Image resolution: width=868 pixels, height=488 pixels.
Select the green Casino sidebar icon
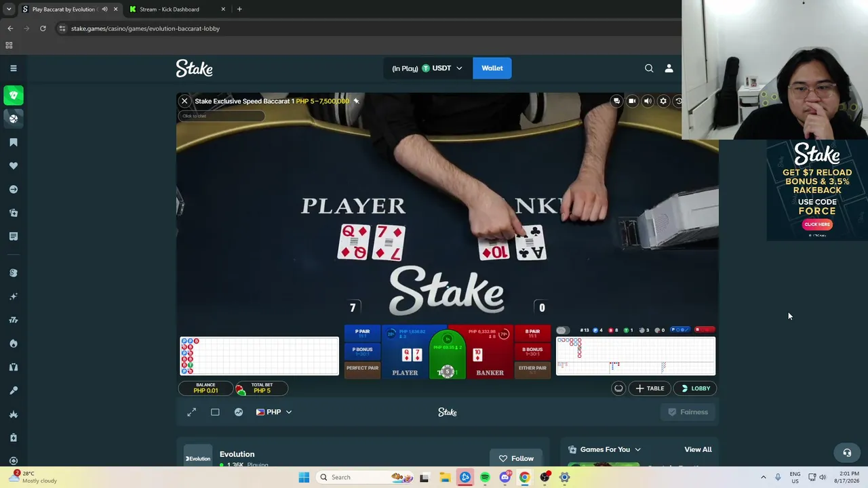14,96
